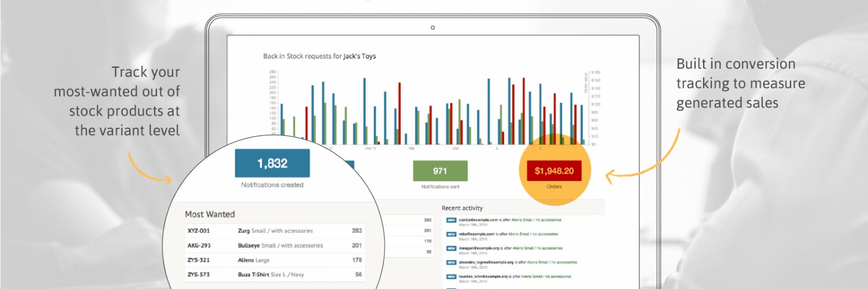Click the count 201 for Bullseye
The image size is (868, 289).
click(x=356, y=245)
